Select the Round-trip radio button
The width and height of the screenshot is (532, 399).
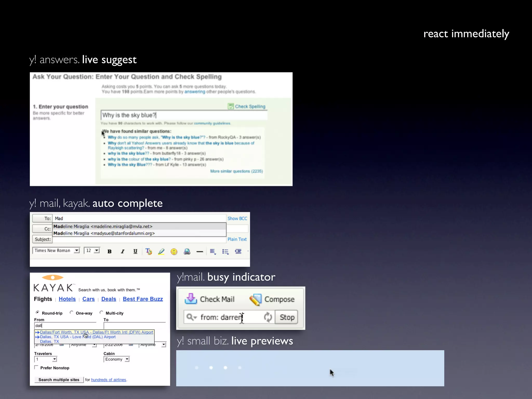(38, 312)
